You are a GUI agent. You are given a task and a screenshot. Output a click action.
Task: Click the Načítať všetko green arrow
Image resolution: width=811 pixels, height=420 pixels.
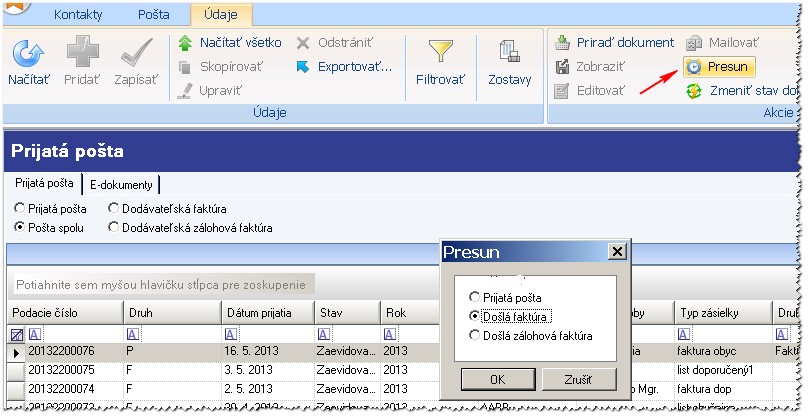click(185, 43)
